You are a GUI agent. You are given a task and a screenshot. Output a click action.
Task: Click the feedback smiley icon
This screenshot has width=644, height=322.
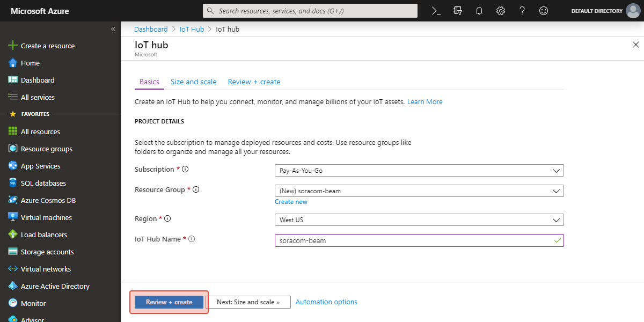pos(544,11)
